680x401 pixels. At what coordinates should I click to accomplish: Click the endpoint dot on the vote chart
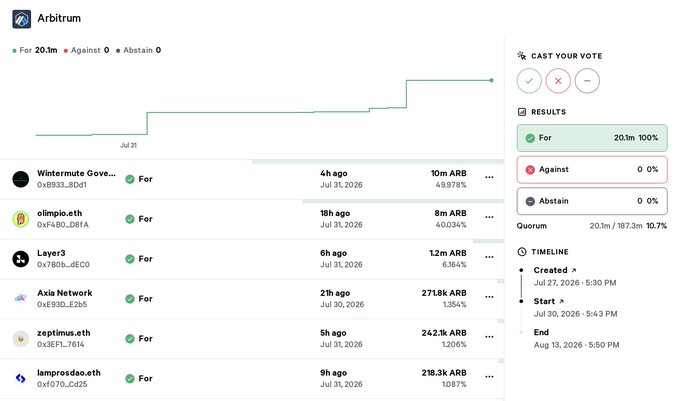491,80
